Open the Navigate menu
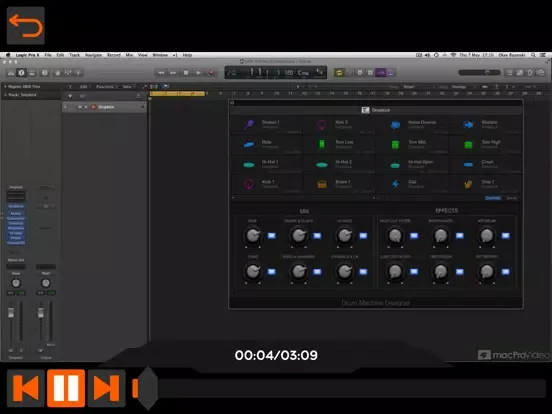This screenshot has height=414, width=552. [x=94, y=55]
